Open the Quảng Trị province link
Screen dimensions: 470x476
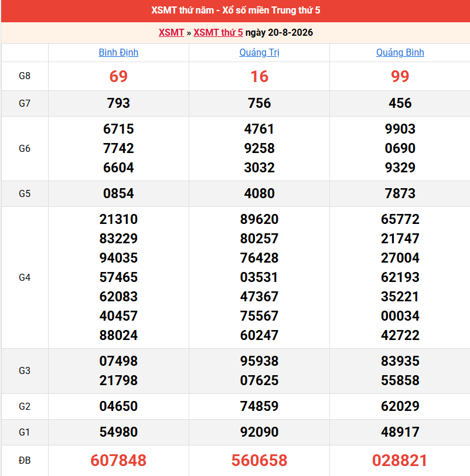pos(259,53)
